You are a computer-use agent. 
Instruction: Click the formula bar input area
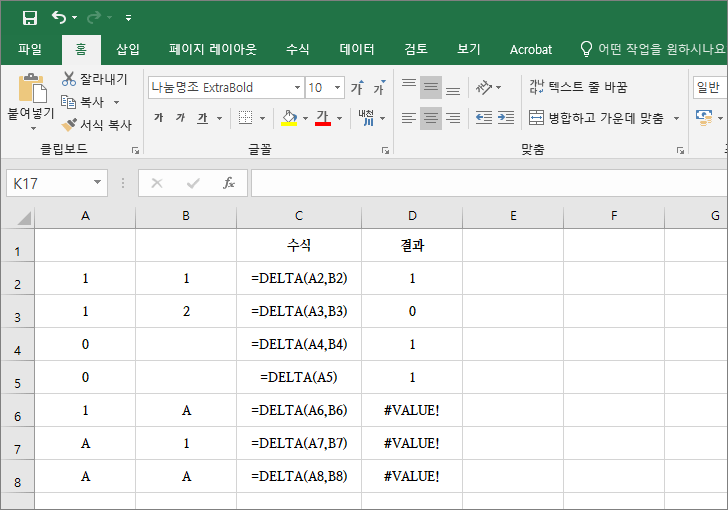pyautogui.click(x=489, y=183)
